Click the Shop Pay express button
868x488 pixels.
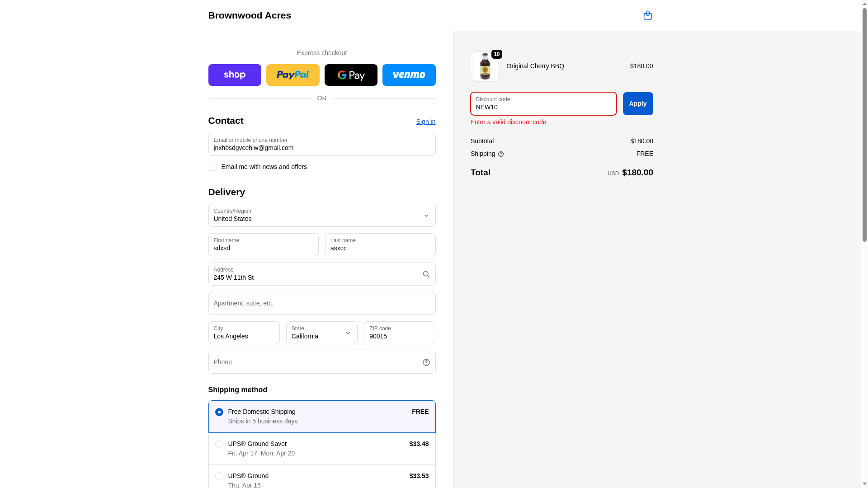tap(235, 75)
